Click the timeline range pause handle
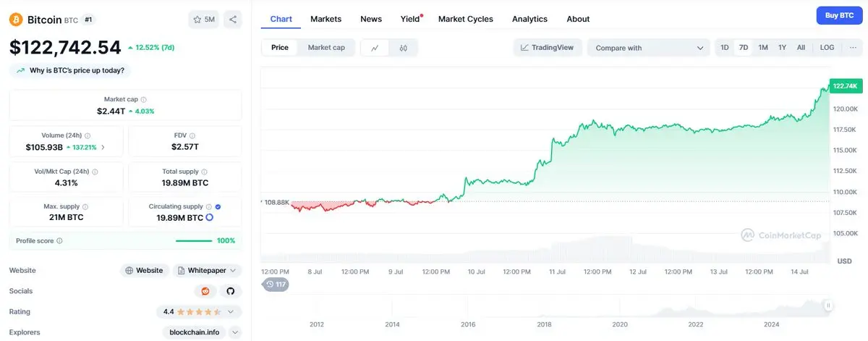The height and width of the screenshot is (341, 868). [x=828, y=306]
